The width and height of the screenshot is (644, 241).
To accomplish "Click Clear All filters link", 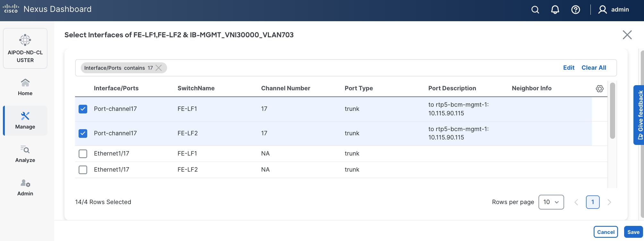I will [594, 68].
